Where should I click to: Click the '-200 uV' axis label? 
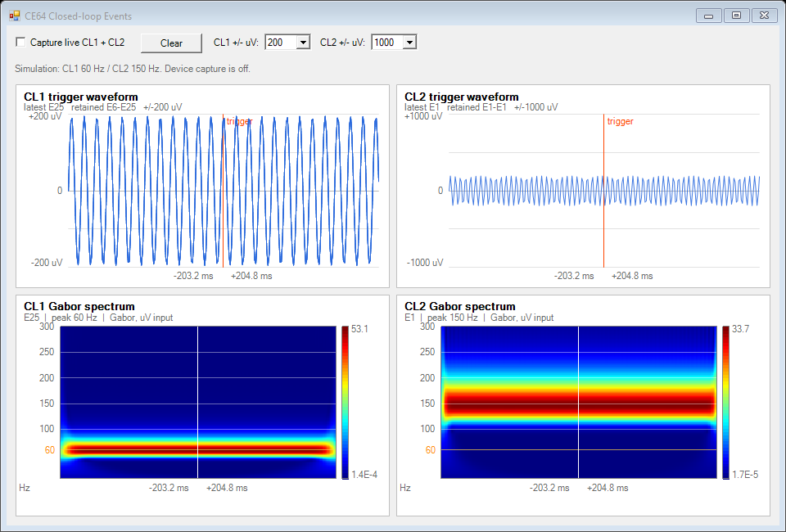[47, 263]
